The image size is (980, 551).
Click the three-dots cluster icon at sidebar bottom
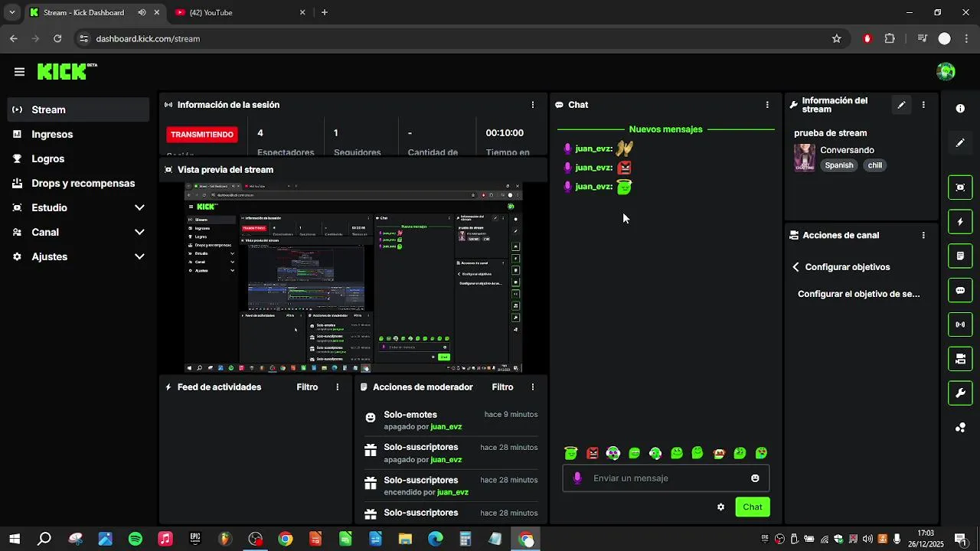[960, 428]
